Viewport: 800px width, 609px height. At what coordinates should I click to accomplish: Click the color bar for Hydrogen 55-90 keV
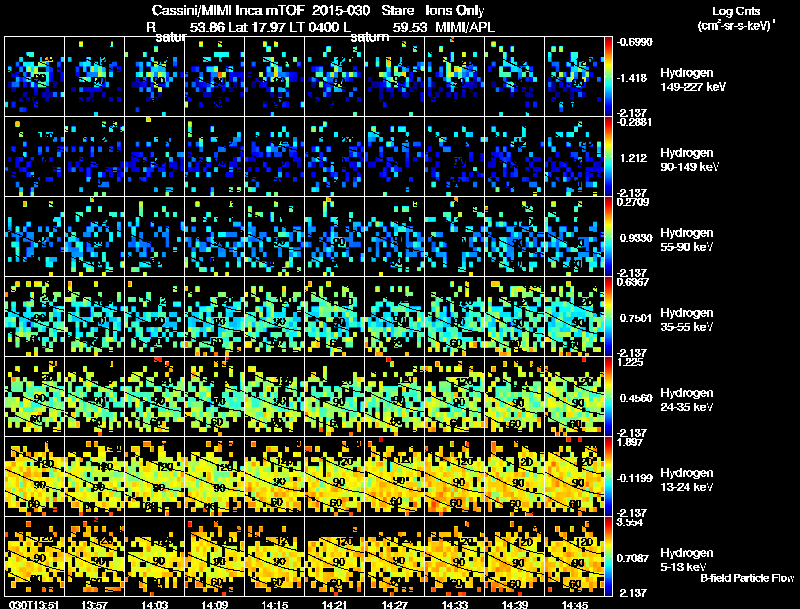pos(608,236)
